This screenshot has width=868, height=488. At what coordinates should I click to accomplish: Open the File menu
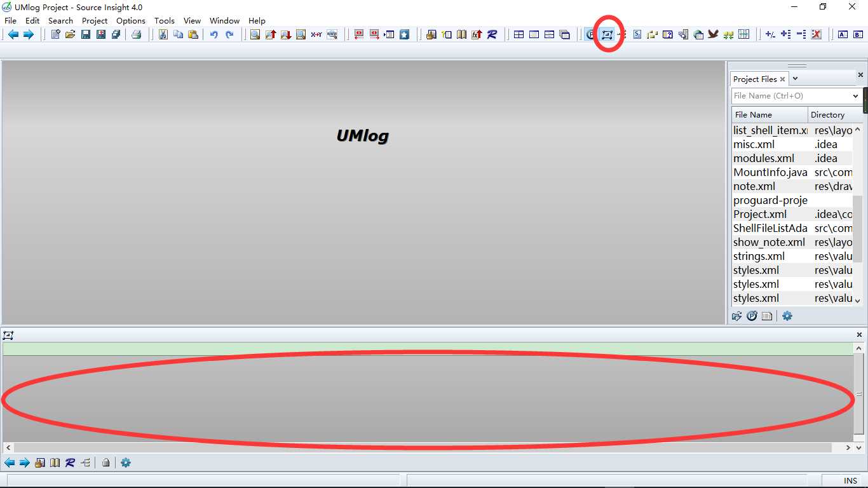coord(11,20)
